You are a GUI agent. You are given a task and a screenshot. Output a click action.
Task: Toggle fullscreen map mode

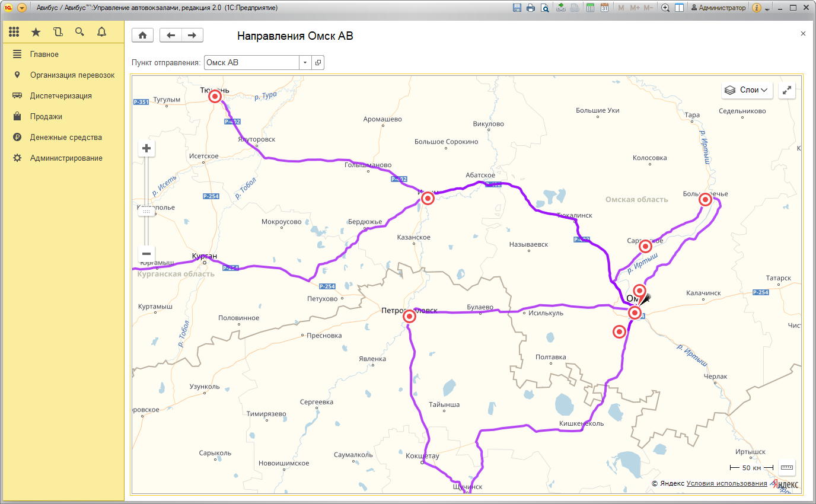(786, 90)
